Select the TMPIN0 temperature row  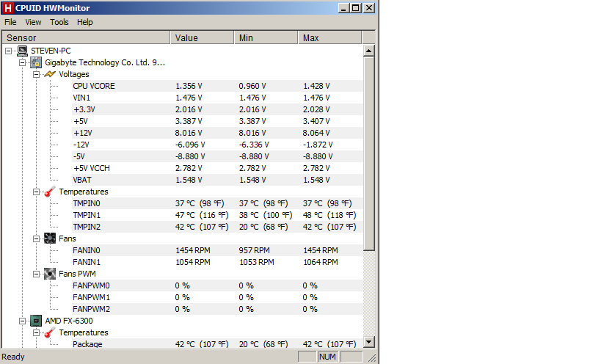pyautogui.click(x=217, y=203)
